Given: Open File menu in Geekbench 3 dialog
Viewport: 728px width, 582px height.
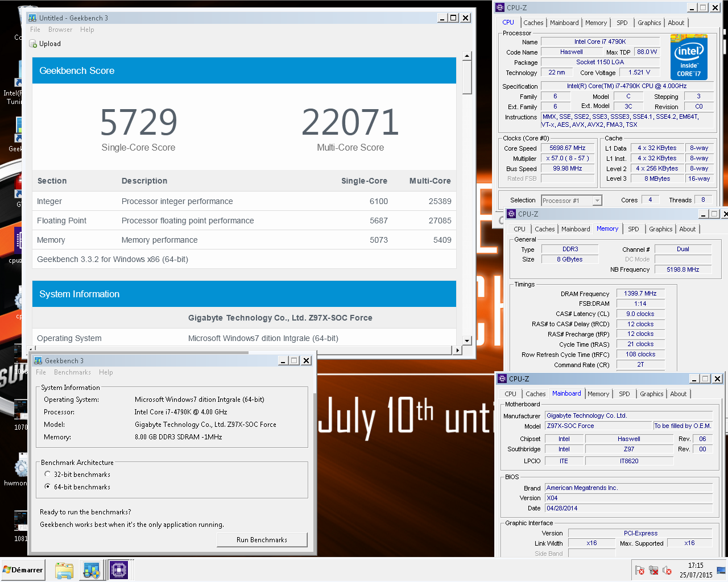Looking at the screenshot, I should (x=41, y=372).
